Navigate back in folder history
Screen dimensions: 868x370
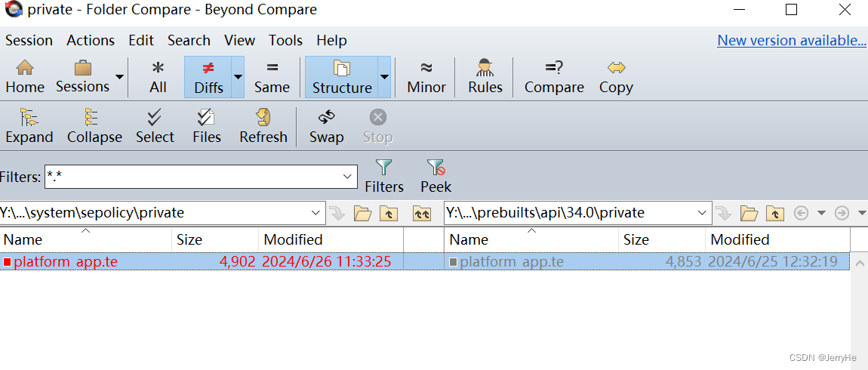(x=801, y=213)
